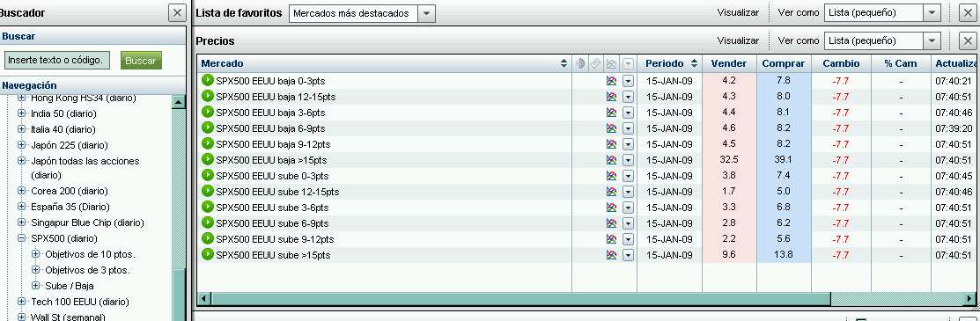
Task: Click the sell price 32.5 for baja >15pts
Action: pos(729,160)
